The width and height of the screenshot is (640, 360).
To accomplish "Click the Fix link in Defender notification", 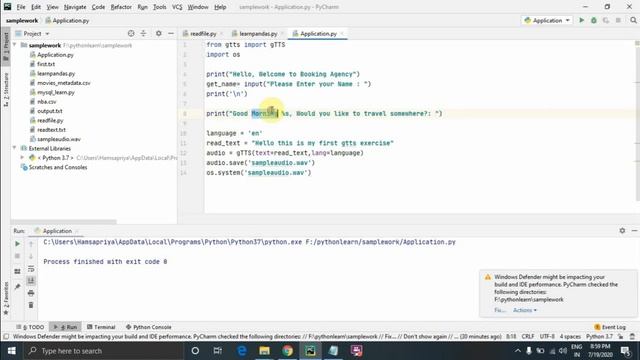I will [499, 310].
